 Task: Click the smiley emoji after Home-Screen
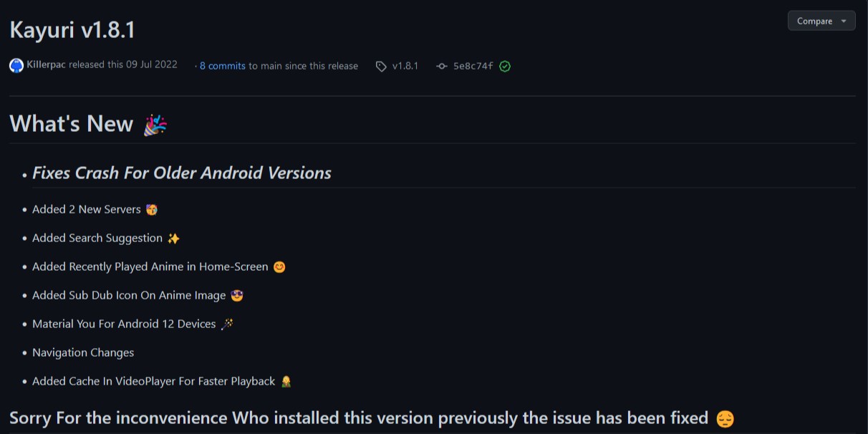[279, 267]
